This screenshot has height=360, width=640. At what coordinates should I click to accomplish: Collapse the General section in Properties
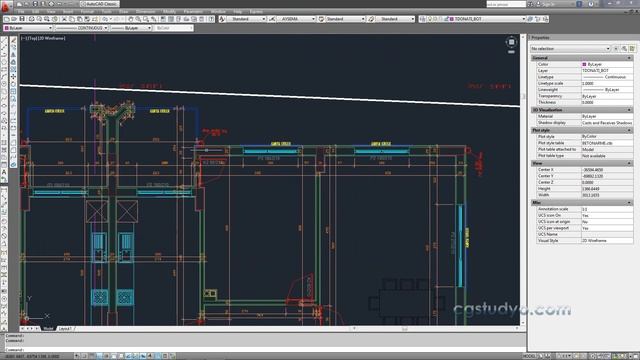(x=629, y=58)
